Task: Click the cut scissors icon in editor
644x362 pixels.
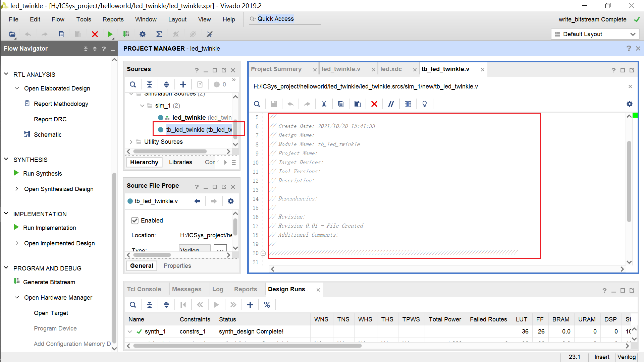Action: coord(324,104)
